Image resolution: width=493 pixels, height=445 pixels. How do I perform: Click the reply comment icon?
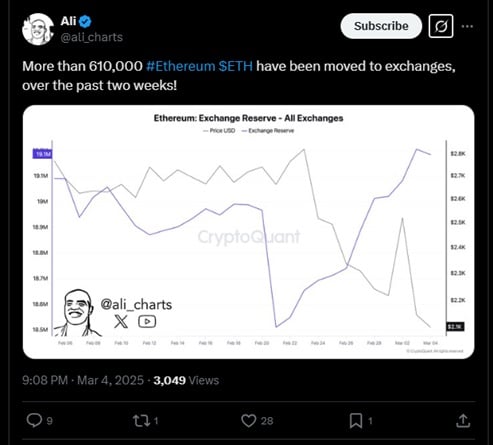coord(34,420)
